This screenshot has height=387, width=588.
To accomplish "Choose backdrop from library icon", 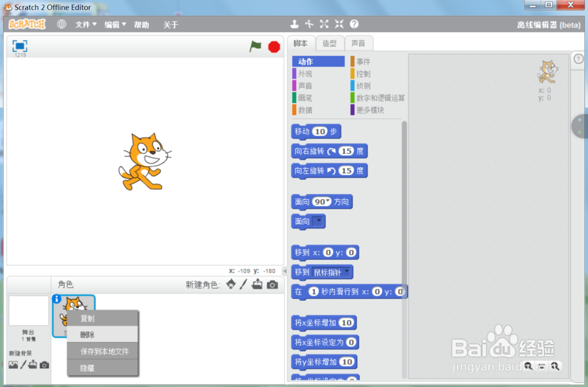I will pos(13,365).
